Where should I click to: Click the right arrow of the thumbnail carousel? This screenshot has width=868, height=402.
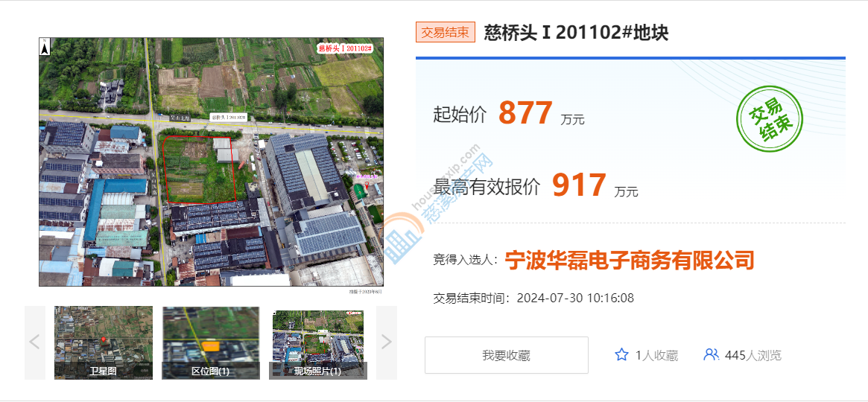coord(386,342)
